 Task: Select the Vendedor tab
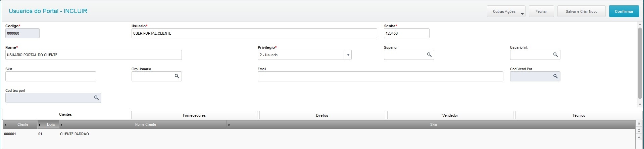click(450, 115)
